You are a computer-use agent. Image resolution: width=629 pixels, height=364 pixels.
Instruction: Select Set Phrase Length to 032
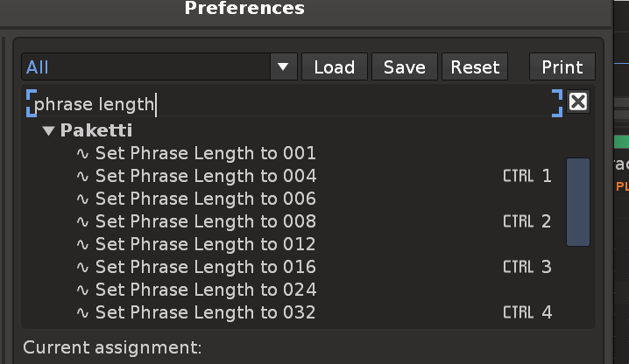[205, 312]
